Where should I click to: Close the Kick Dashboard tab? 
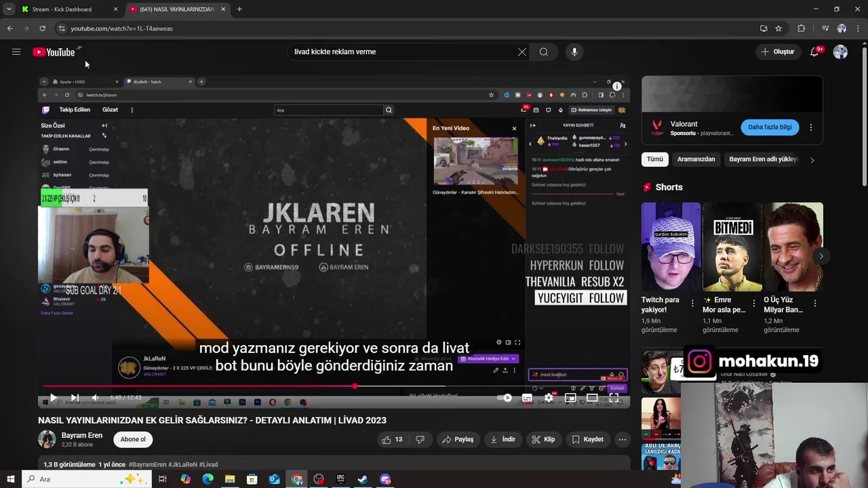[115, 9]
